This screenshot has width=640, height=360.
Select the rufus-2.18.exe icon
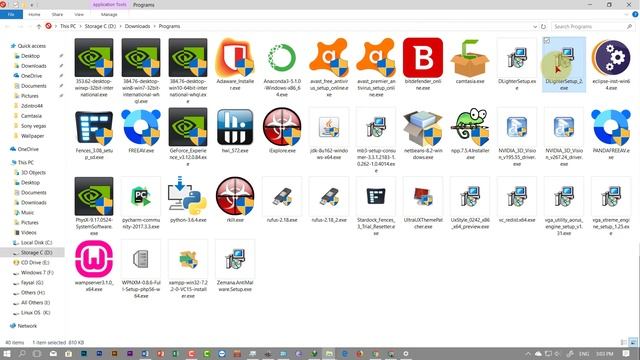point(282,196)
